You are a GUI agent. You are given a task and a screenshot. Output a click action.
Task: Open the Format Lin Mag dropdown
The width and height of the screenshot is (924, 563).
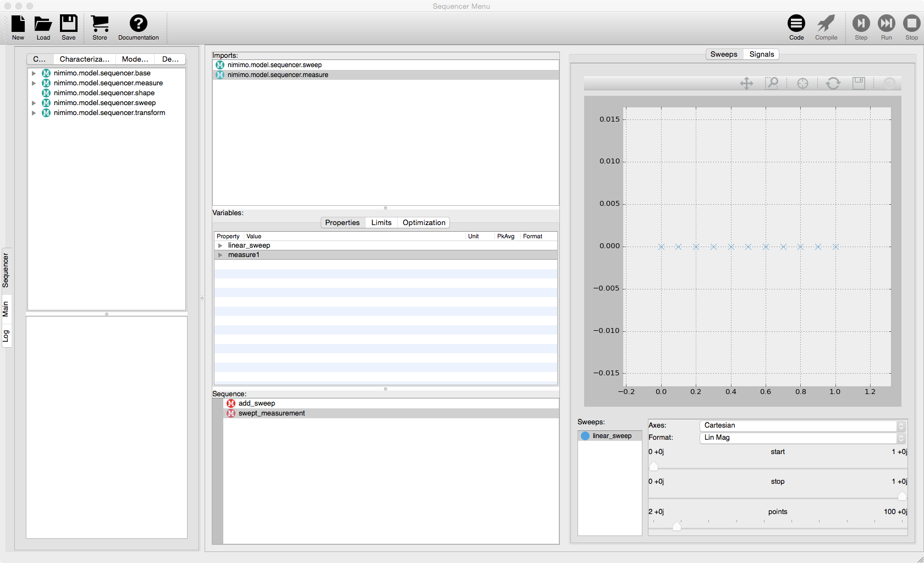click(x=802, y=438)
